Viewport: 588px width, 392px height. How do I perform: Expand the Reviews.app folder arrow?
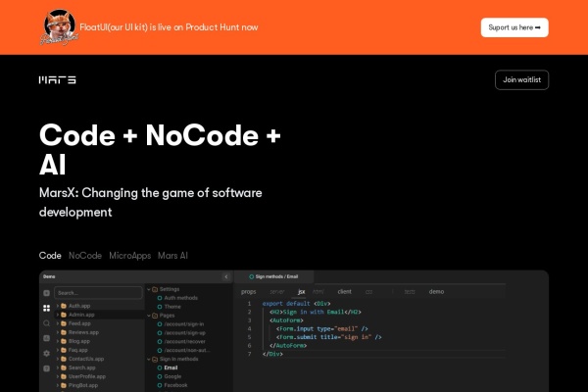58,332
